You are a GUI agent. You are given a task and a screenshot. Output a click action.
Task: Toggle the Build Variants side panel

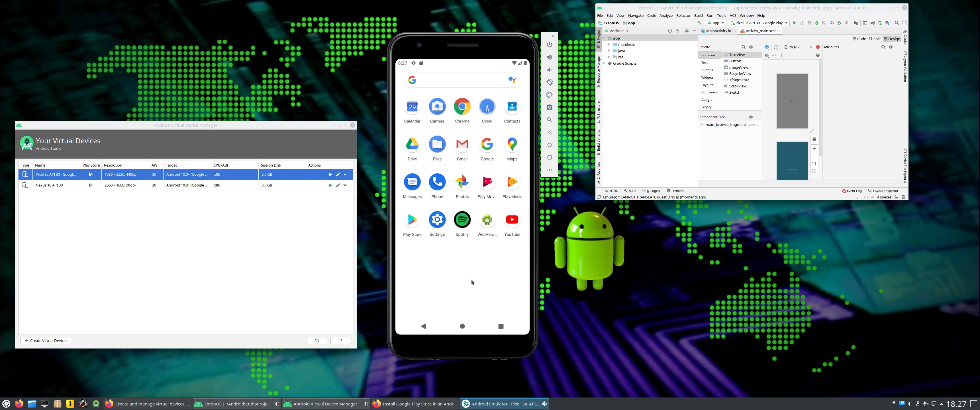point(599,143)
